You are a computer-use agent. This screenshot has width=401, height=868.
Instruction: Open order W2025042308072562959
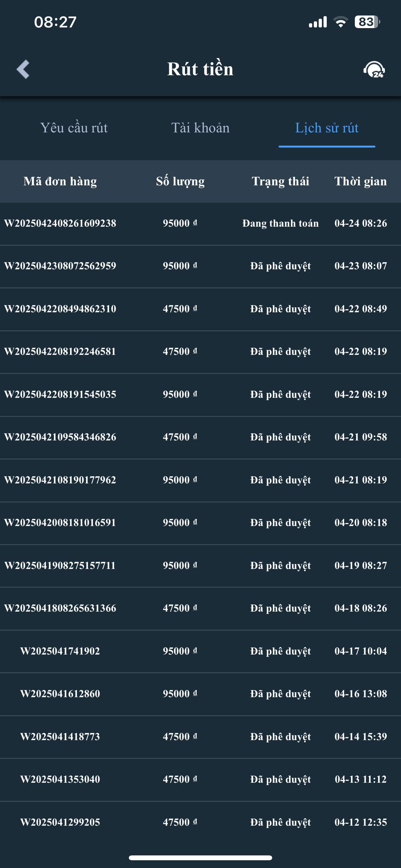(60, 266)
